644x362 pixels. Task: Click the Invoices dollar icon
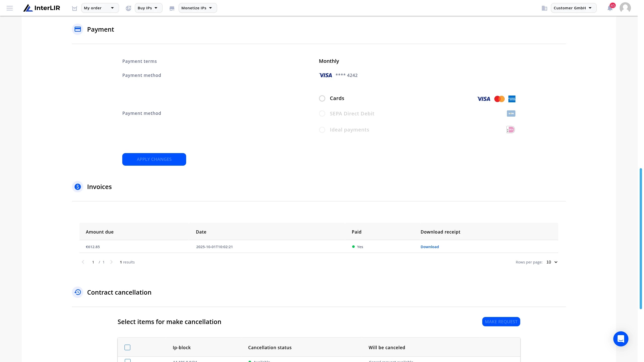(78, 187)
